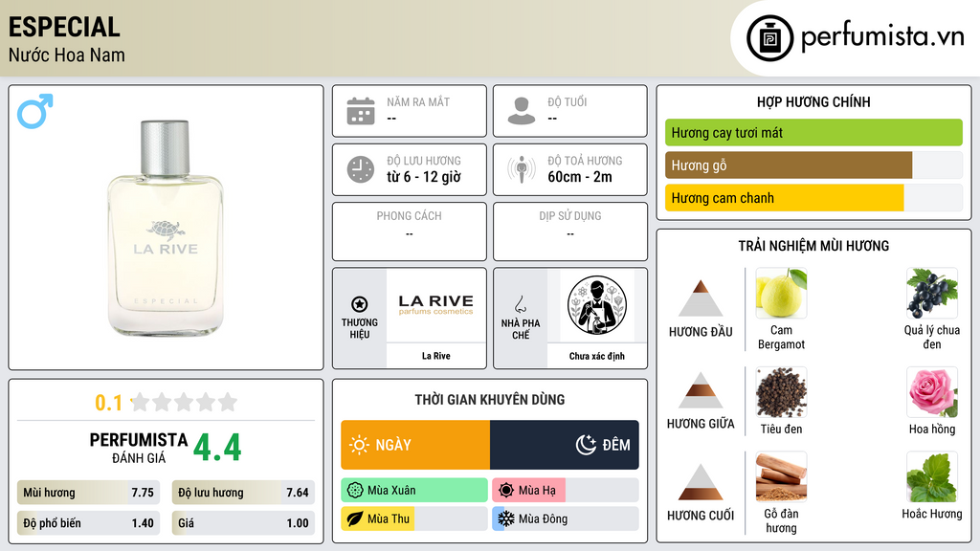The image size is (980, 551).
Task: Select the Gỗ đàn hương note image
Action: 781,477
